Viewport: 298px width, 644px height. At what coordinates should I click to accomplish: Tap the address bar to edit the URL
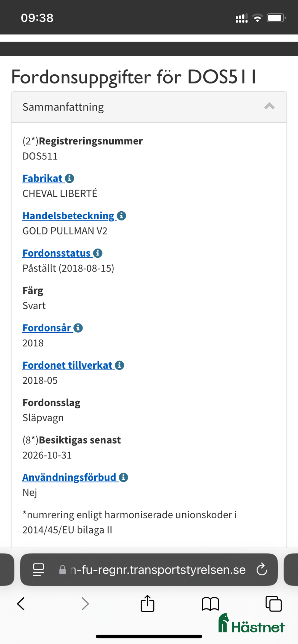pyautogui.click(x=157, y=570)
